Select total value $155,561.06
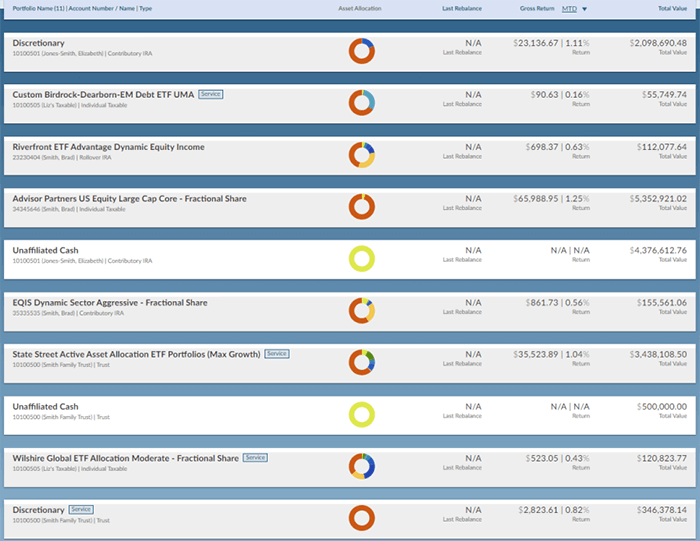Viewport: 700px width, 541px height. pos(662,303)
